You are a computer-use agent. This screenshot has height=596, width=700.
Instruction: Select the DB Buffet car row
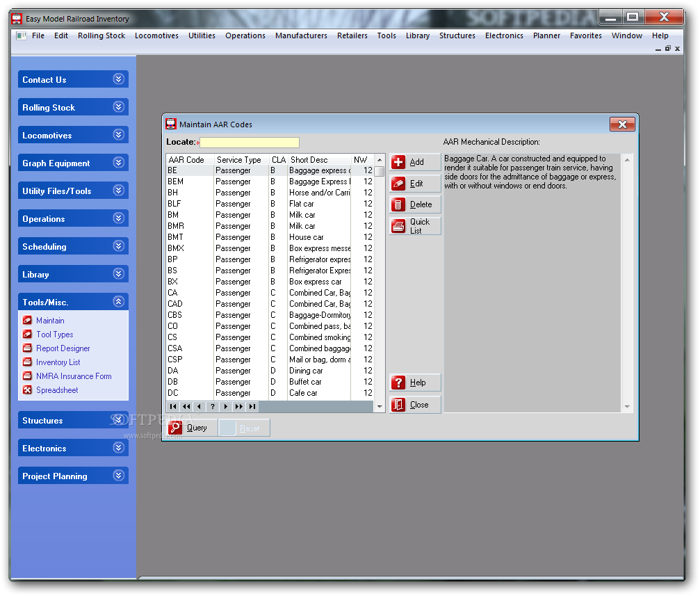[270, 382]
